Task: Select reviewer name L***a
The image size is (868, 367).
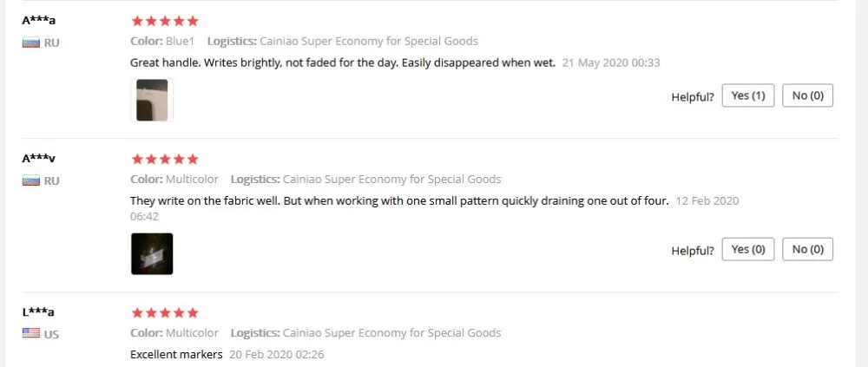Action: [x=38, y=312]
